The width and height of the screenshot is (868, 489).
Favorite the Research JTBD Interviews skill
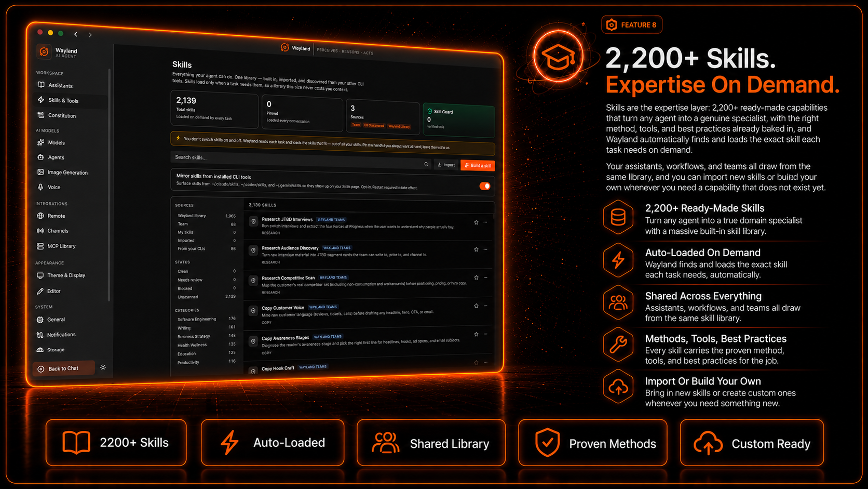(476, 222)
